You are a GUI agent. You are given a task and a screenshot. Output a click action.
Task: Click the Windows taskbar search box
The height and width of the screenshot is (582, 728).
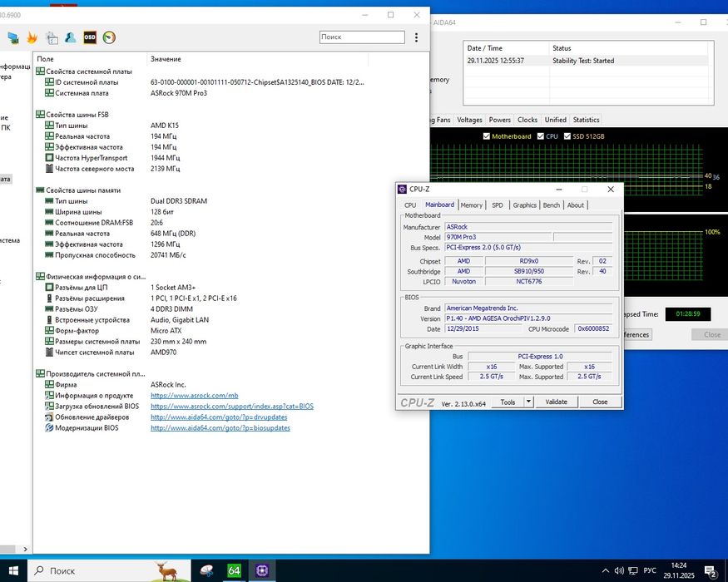(x=109, y=570)
